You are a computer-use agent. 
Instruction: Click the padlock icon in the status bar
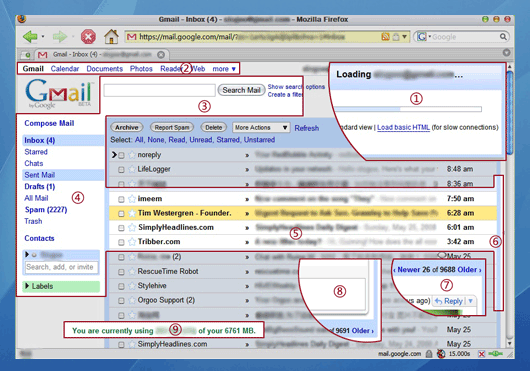click(x=429, y=354)
